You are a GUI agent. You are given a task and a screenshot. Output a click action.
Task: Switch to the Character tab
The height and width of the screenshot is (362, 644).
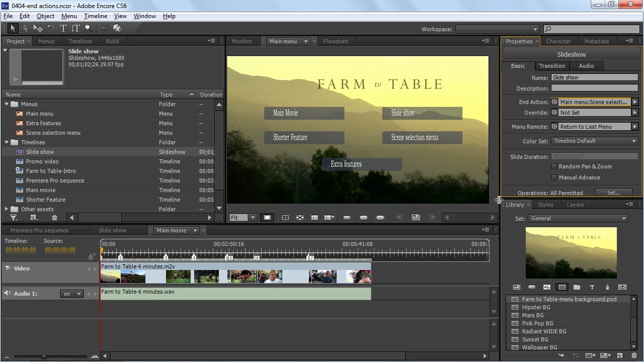(558, 41)
